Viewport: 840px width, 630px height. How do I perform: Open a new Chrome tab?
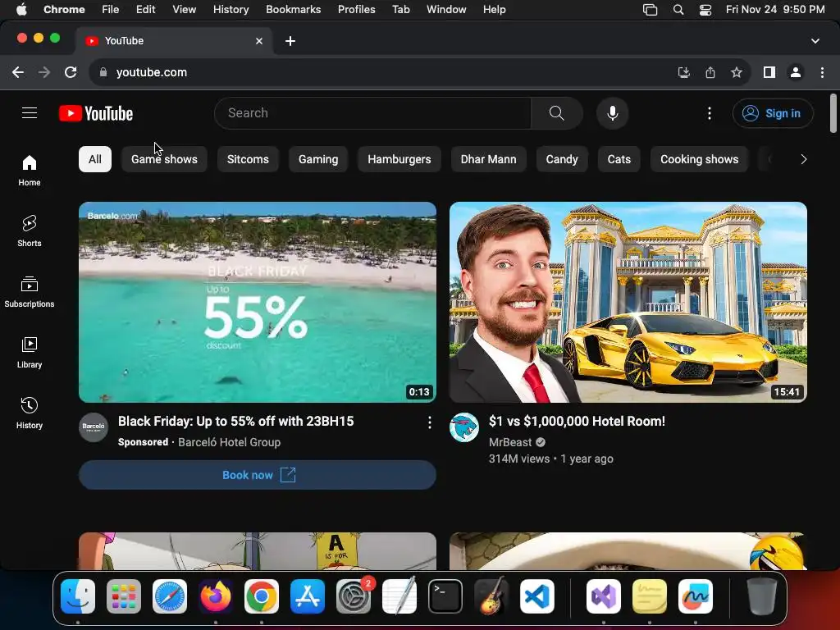290,41
